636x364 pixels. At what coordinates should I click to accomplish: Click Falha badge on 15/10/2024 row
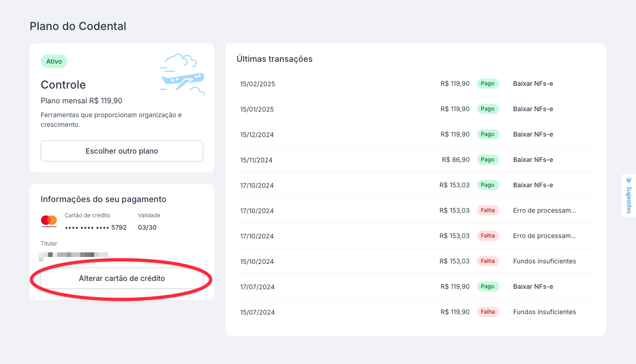488,261
